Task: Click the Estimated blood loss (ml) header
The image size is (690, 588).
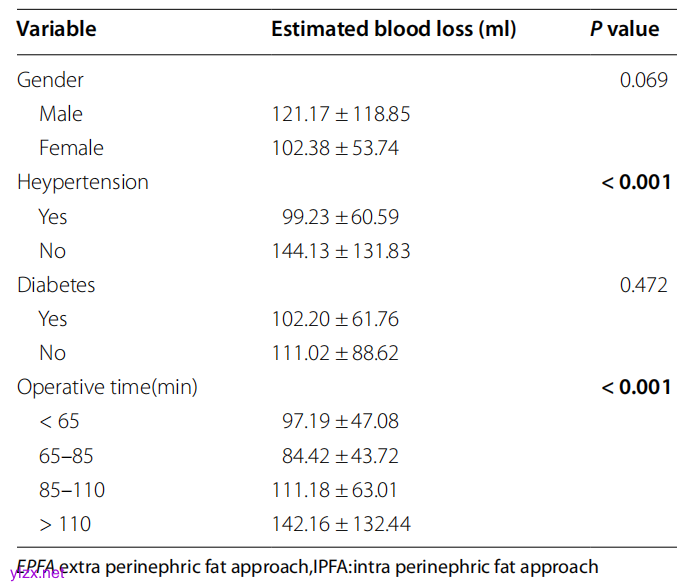Action: [393, 29]
